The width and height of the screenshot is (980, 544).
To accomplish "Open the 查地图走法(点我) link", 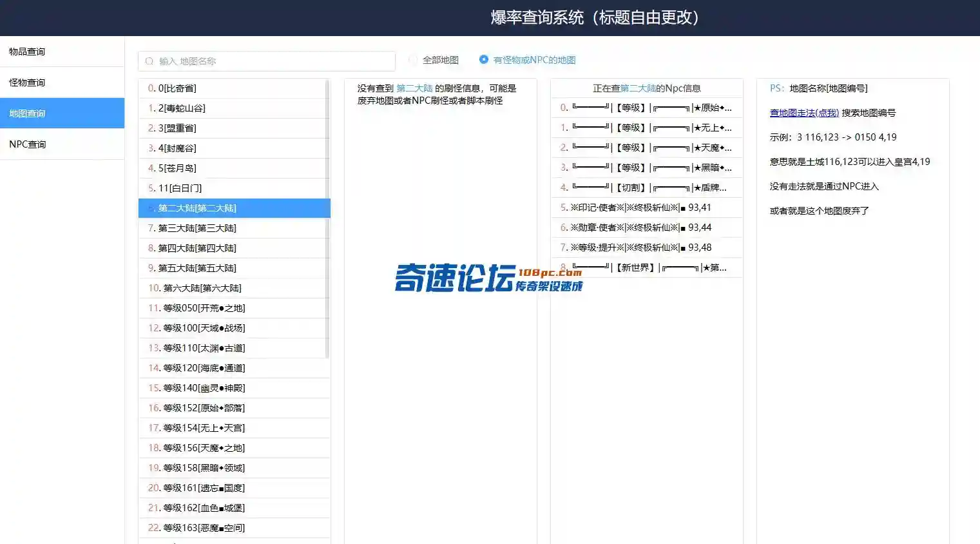I will tap(804, 113).
